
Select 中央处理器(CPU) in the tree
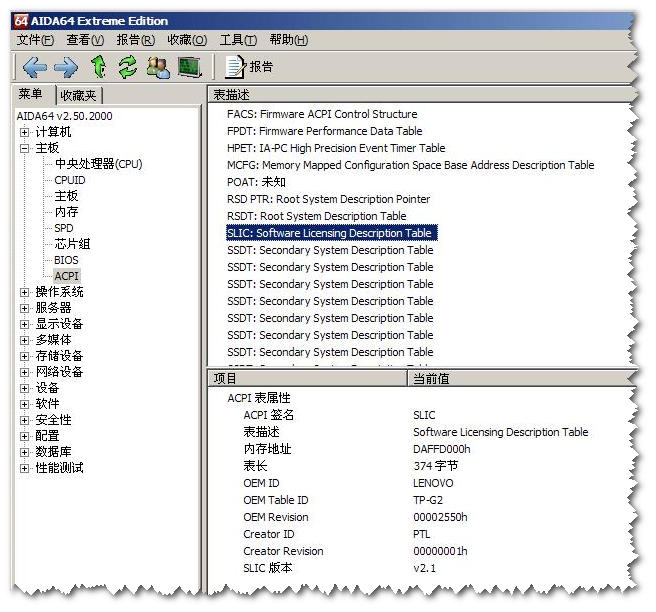coord(98,164)
